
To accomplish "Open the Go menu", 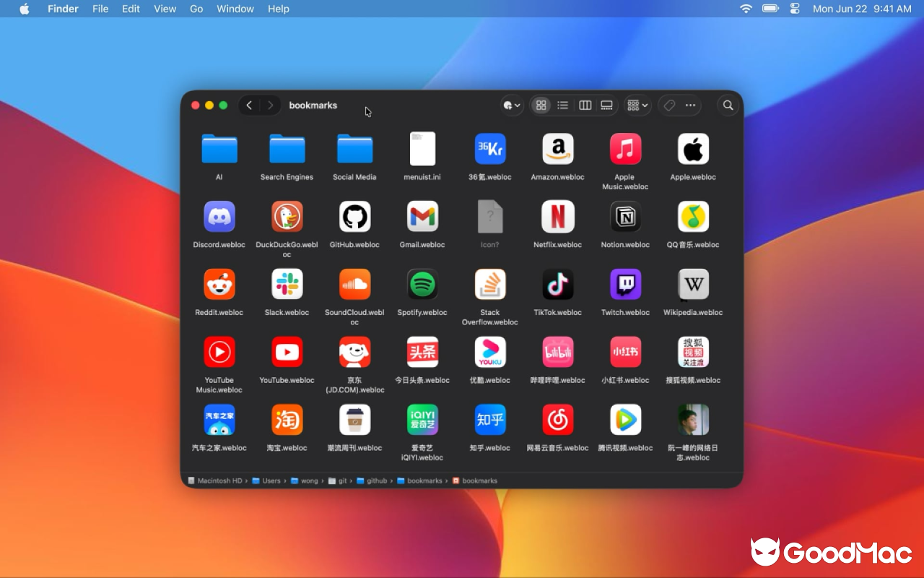I will point(196,9).
